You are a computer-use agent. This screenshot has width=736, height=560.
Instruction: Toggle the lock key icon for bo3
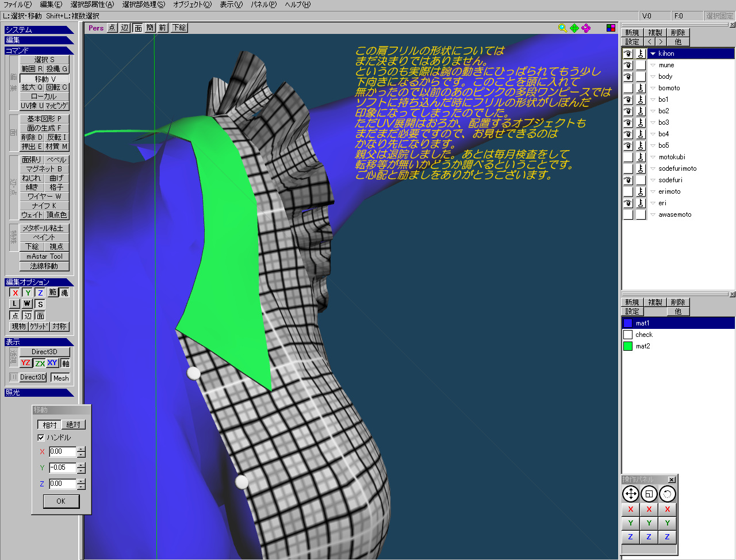click(x=641, y=122)
